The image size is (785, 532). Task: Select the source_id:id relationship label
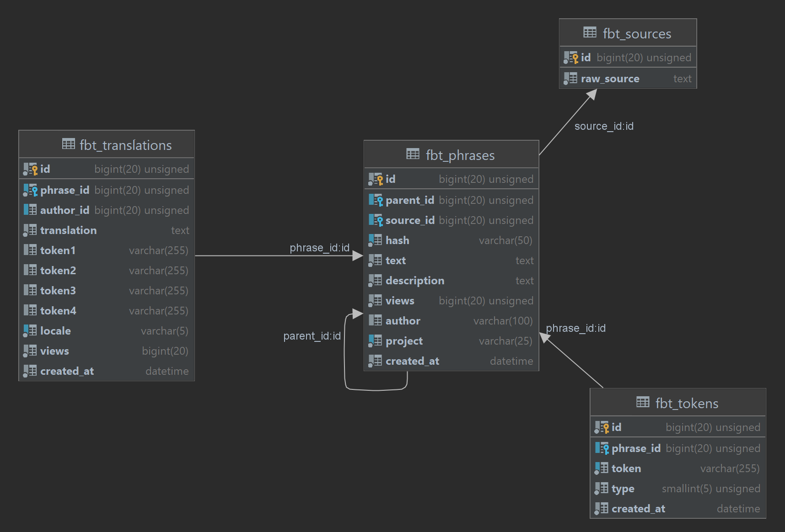pos(604,126)
